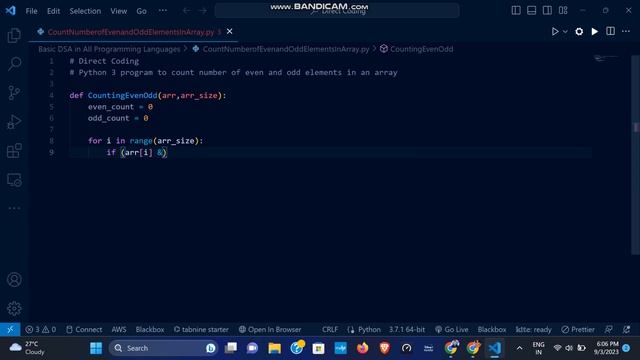The height and width of the screenshot is (360, 640).
Task: Click kite: ready status item
Action: point(533,329)
